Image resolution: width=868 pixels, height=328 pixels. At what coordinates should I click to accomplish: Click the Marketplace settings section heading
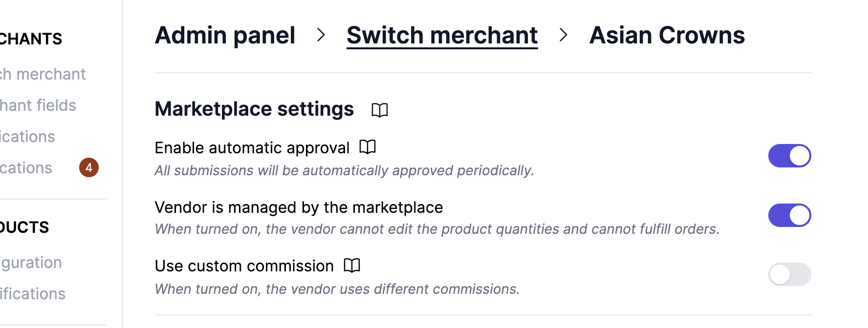coord(254,109)
